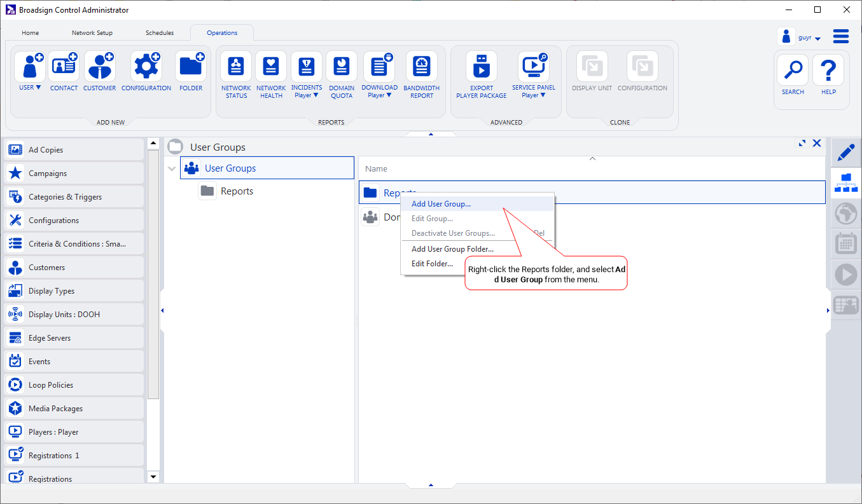This screenshot has height=504, width=862.
Task: Open Media Packages resource
Action: click(74, 409)
